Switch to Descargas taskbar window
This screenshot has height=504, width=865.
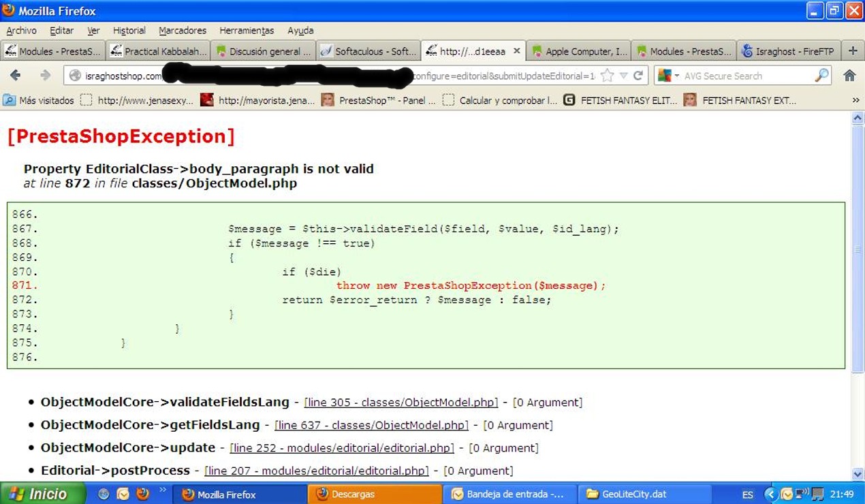(x=374, y=494)
